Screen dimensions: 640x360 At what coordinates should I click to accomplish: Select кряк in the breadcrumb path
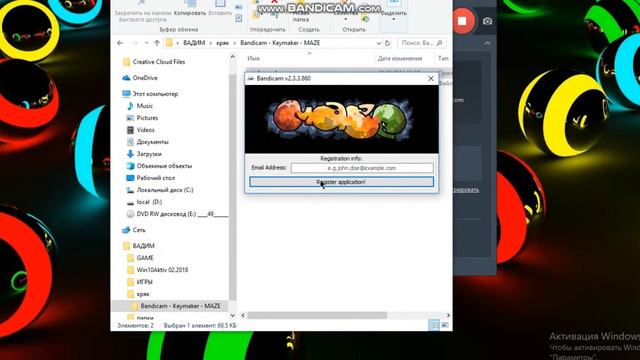(x=222, y=43)
